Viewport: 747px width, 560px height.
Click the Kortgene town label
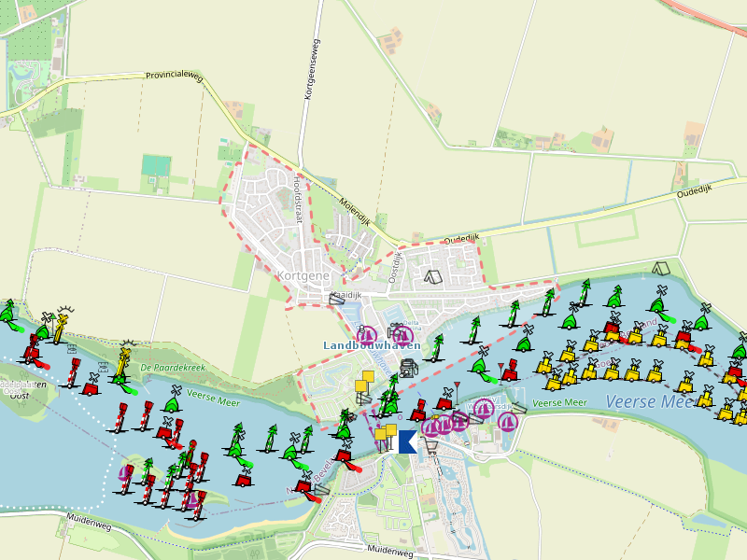click(301, 275)
